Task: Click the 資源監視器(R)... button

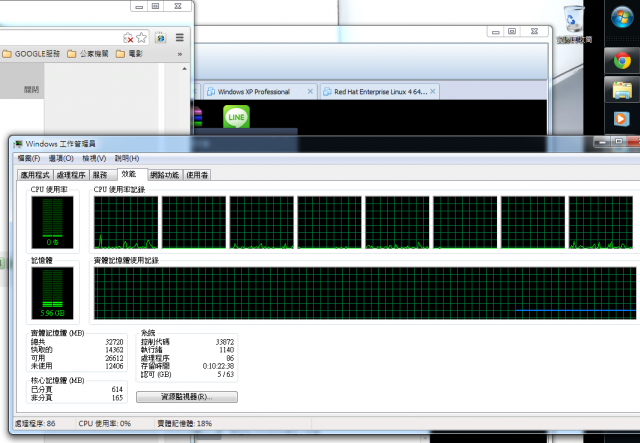Action: coord(187,397)
